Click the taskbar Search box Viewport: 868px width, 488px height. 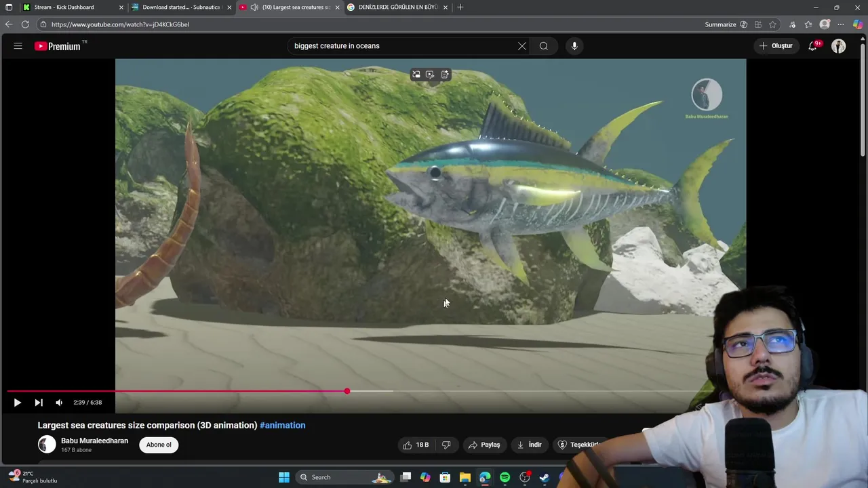click(346, 477)
